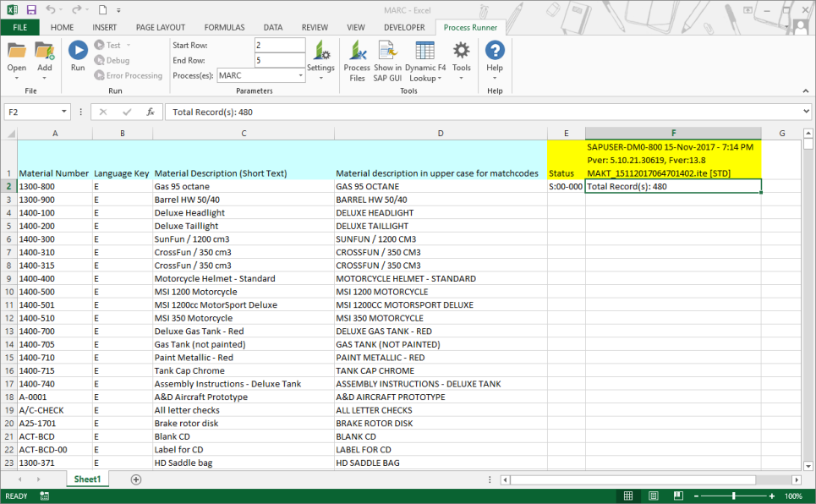Click the Save icon in quick access toolbar
The height and width of the screenshot is (504, 816).
coord(31,9)
